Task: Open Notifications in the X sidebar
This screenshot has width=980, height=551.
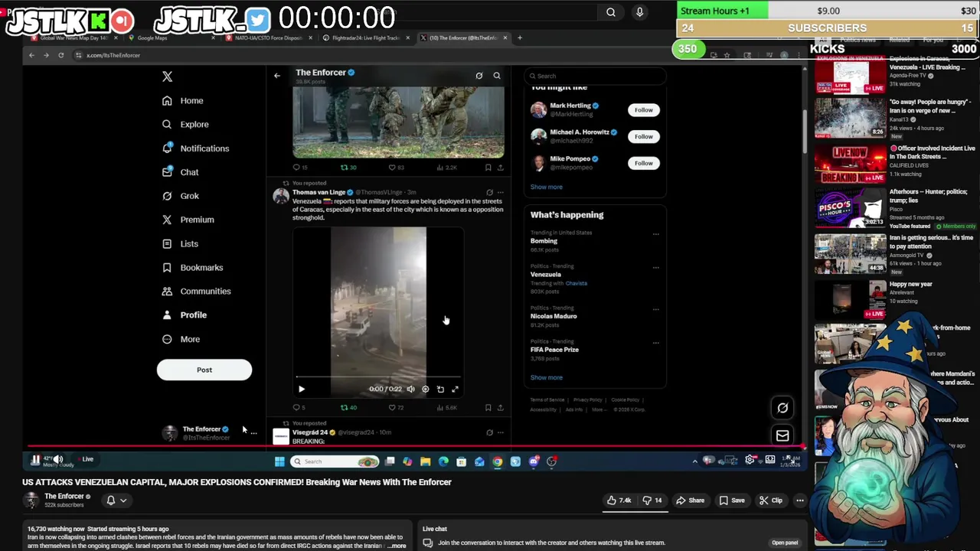Action: pos(195,148)
